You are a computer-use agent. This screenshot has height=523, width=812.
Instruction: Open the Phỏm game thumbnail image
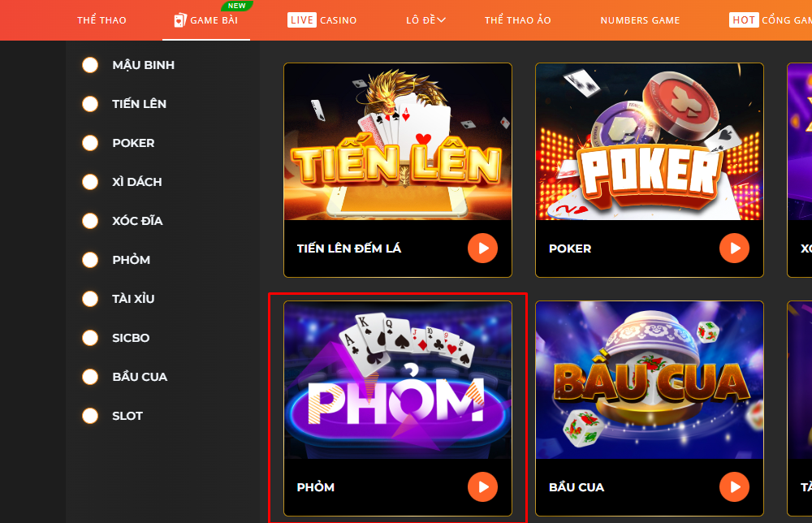(398, 380)
